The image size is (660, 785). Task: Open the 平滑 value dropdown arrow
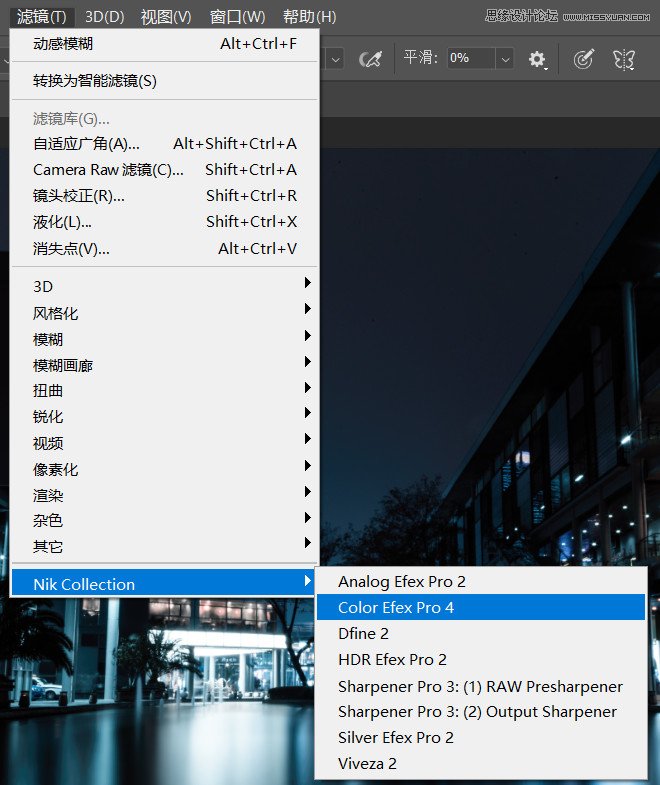point(505,59)
